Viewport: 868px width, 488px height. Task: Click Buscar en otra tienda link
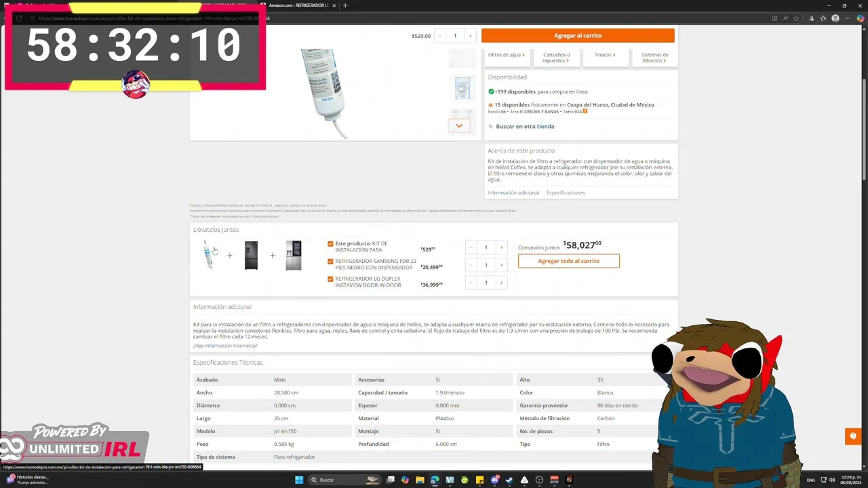coord(525,126)
